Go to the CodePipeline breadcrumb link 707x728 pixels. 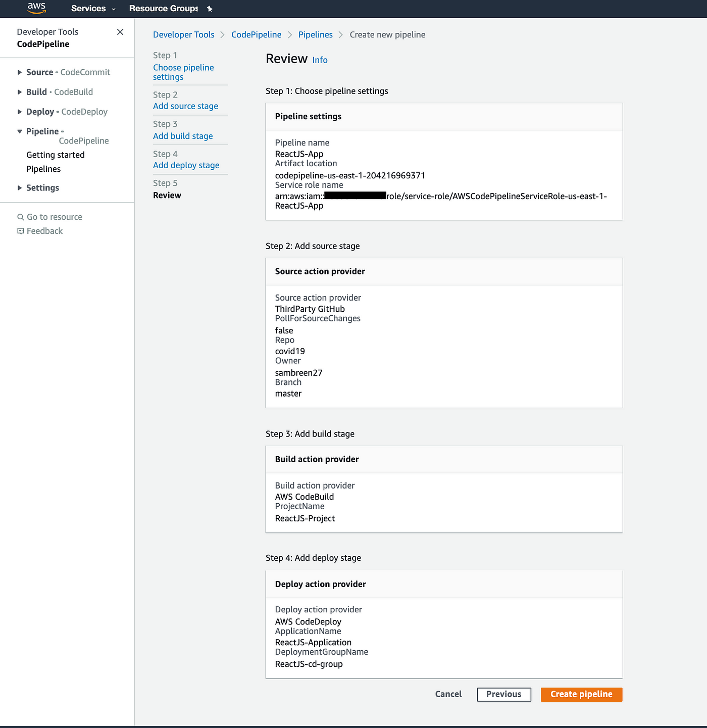[x=257, y=35]
